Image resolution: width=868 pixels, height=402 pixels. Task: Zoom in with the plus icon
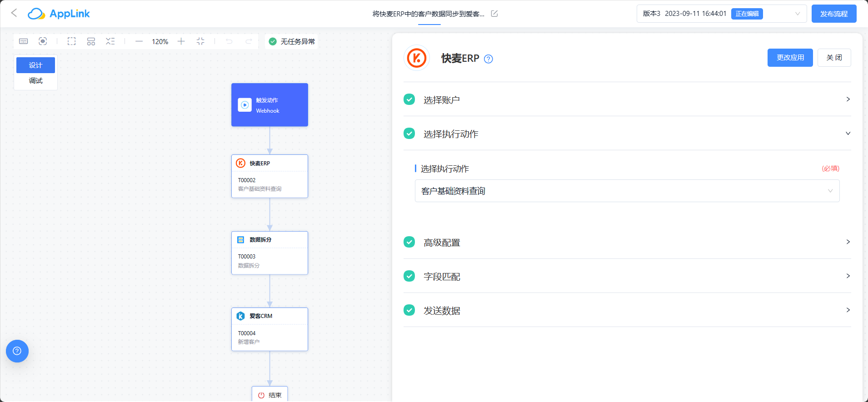pyautogui.click(x=181, y=41)
